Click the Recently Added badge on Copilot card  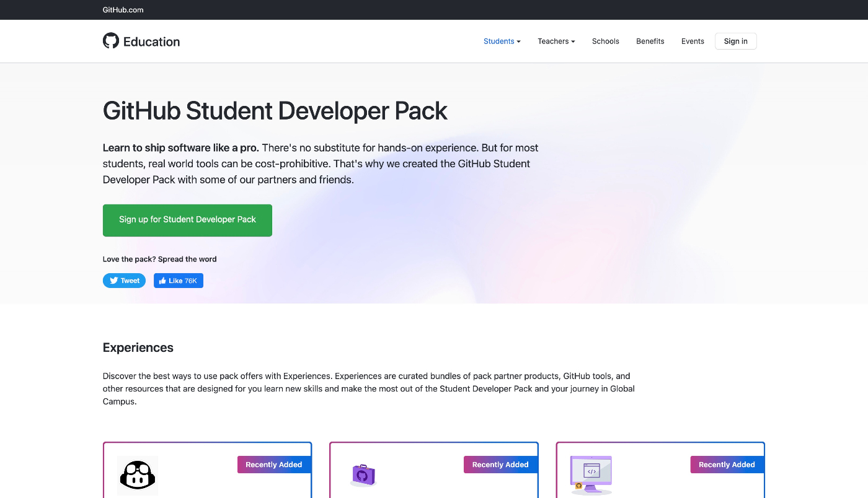(274, 465)
